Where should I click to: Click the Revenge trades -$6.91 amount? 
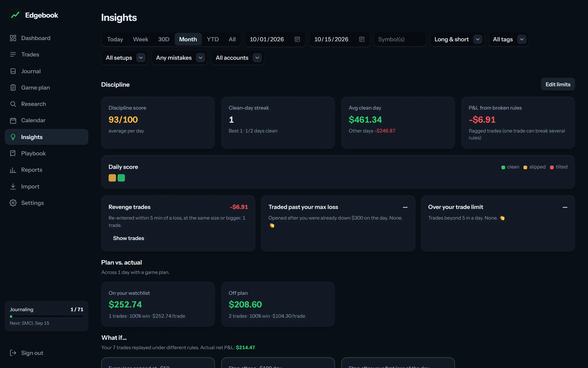239,207
